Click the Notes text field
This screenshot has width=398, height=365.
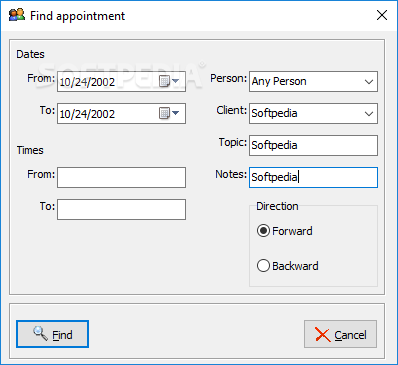point(313,177)
